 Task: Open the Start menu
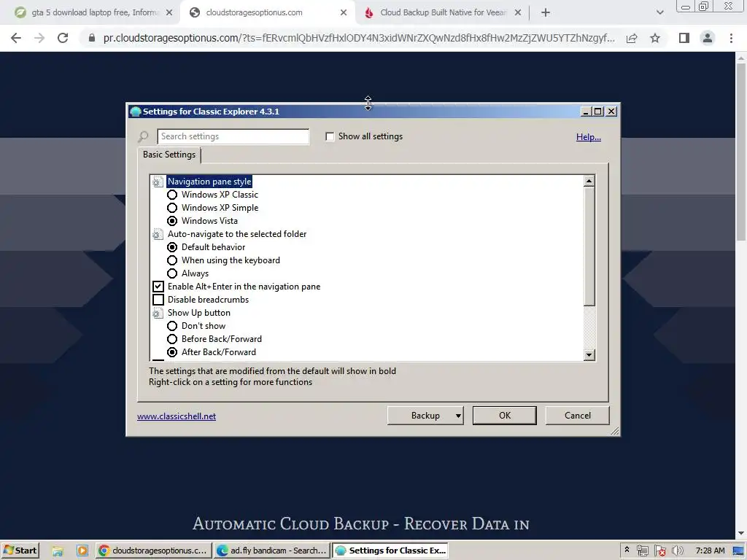pos(20,551)
